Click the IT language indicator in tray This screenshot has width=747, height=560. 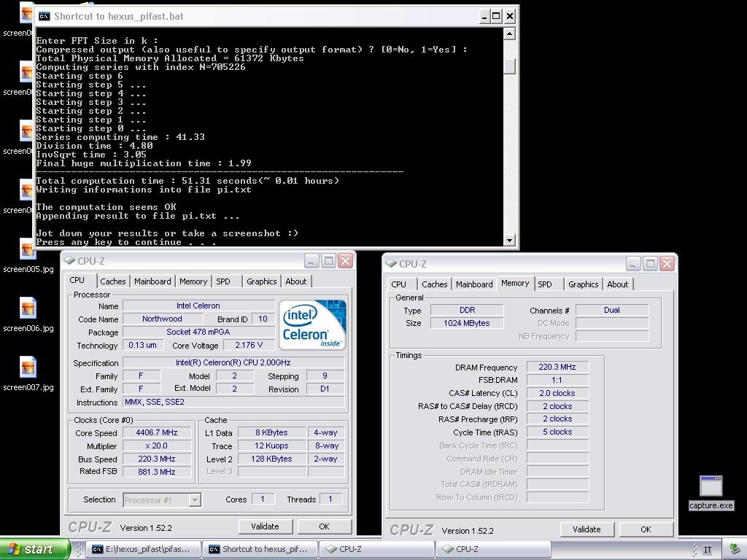coord(708,550)
